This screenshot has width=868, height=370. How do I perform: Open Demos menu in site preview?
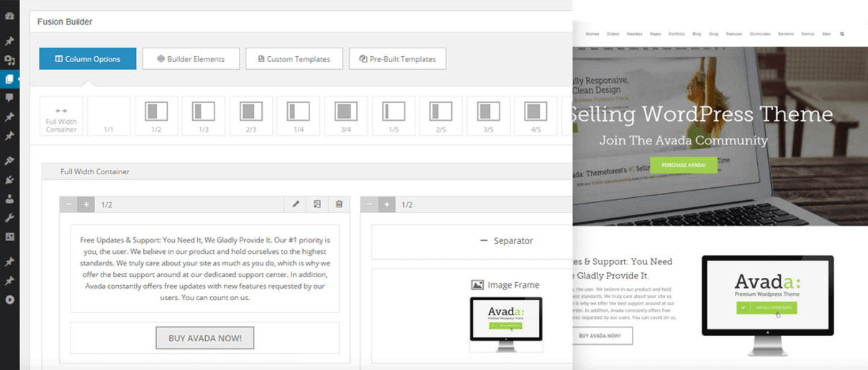click(x=808, y=34)
